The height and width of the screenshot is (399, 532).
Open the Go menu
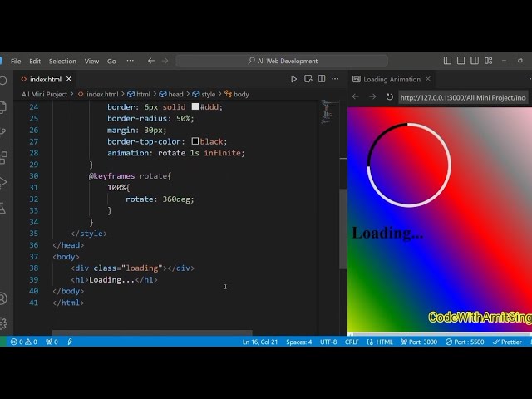(x=111, y=61)
